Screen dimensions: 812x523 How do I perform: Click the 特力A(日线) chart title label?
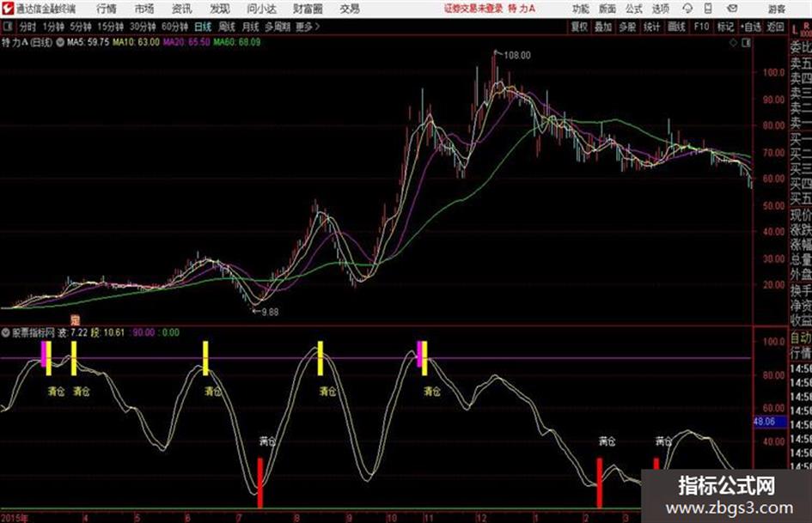click(27, 42)
